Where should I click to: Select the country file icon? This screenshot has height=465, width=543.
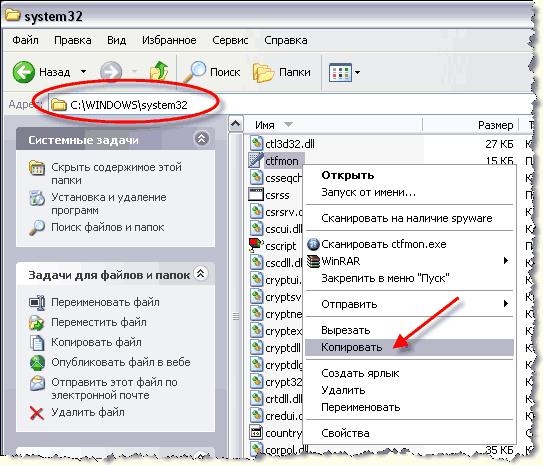coord(256,432)
